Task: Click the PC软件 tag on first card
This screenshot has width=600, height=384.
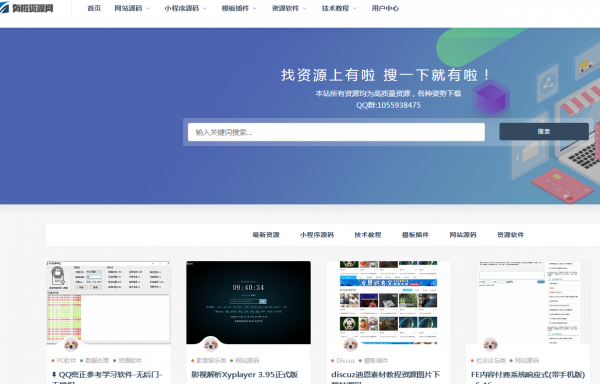Action: point(66,360)
